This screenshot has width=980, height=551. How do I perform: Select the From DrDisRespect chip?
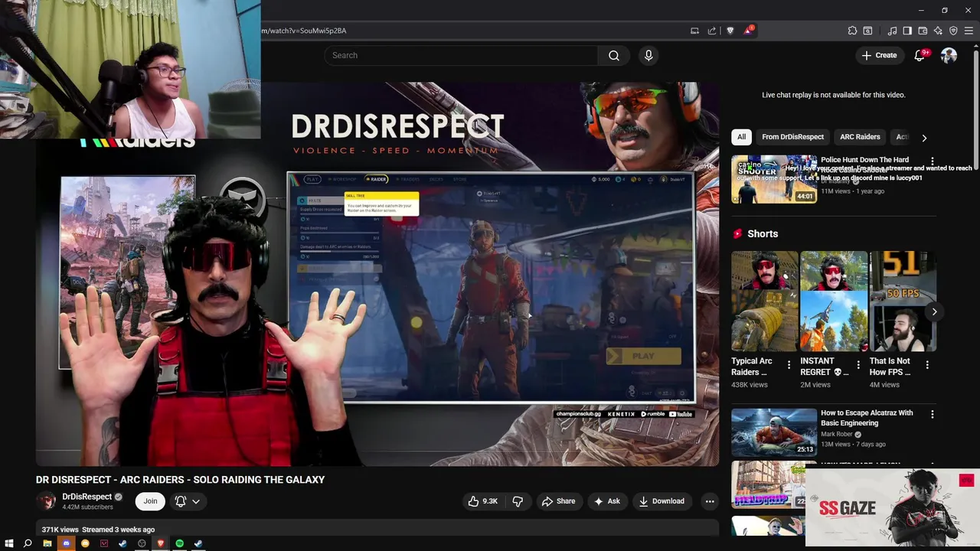tap(792, 137)
